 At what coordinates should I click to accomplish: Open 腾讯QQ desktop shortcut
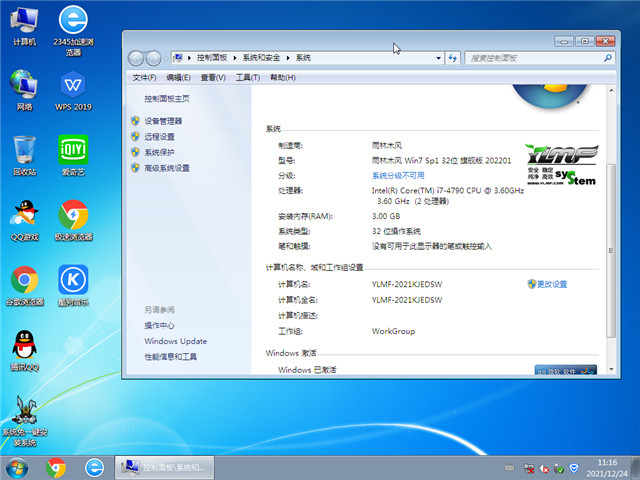pos(24,351)
